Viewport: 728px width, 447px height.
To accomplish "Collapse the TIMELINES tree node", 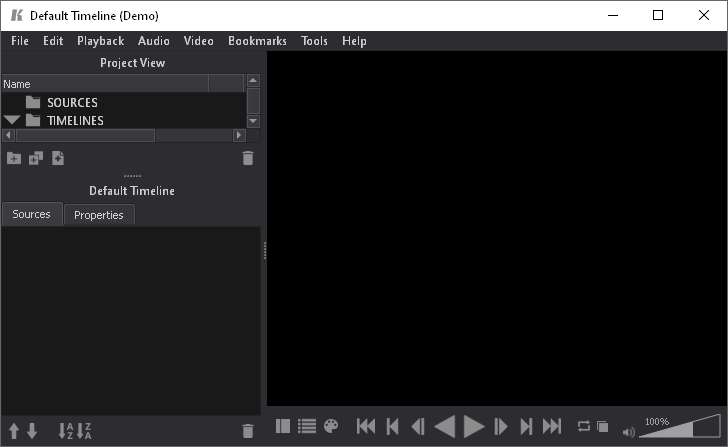I will click(12, 120).
